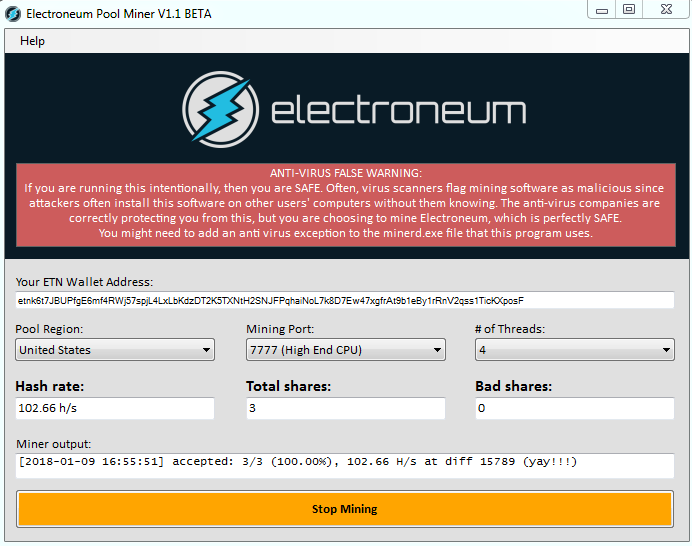Expand the Mining Port 7777 combo box
The width and height of the screenshot is (692, 546).
(x=346, y=350)
